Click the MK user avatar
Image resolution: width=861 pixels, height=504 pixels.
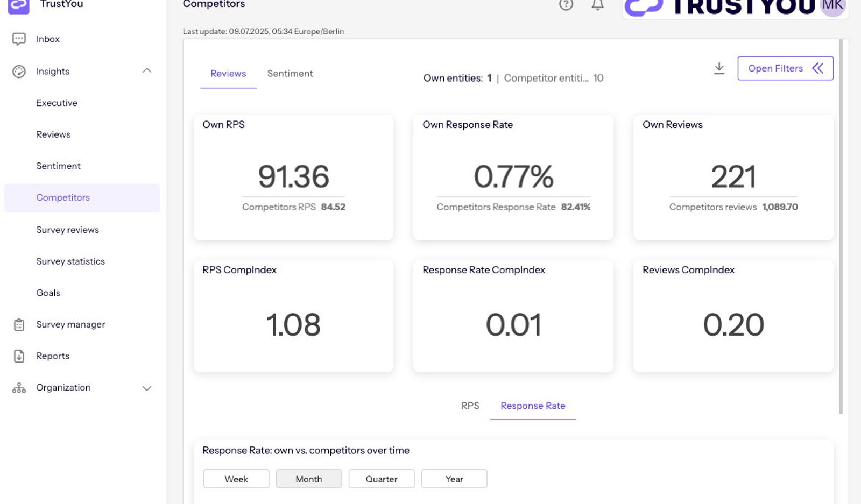coord(832,6)
